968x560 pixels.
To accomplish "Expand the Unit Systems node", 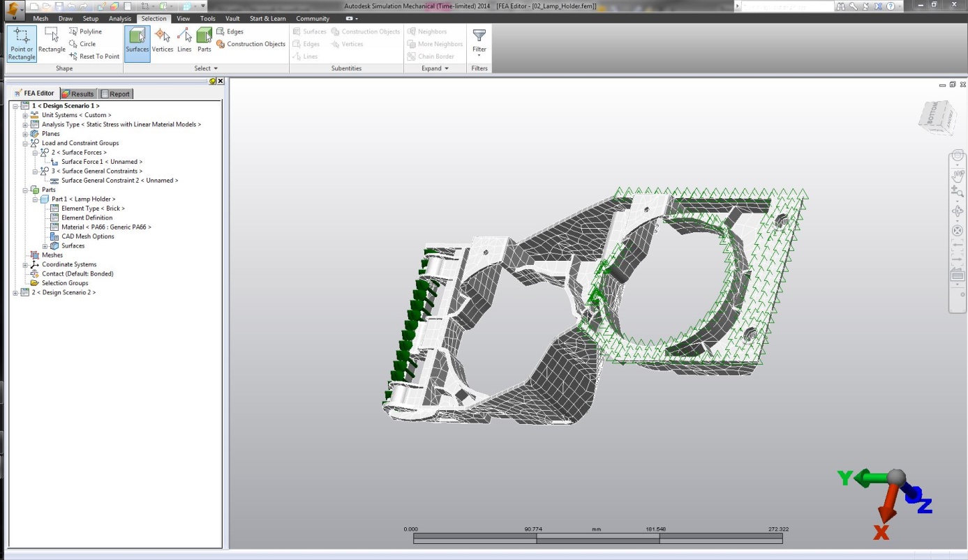I will 25,115.
